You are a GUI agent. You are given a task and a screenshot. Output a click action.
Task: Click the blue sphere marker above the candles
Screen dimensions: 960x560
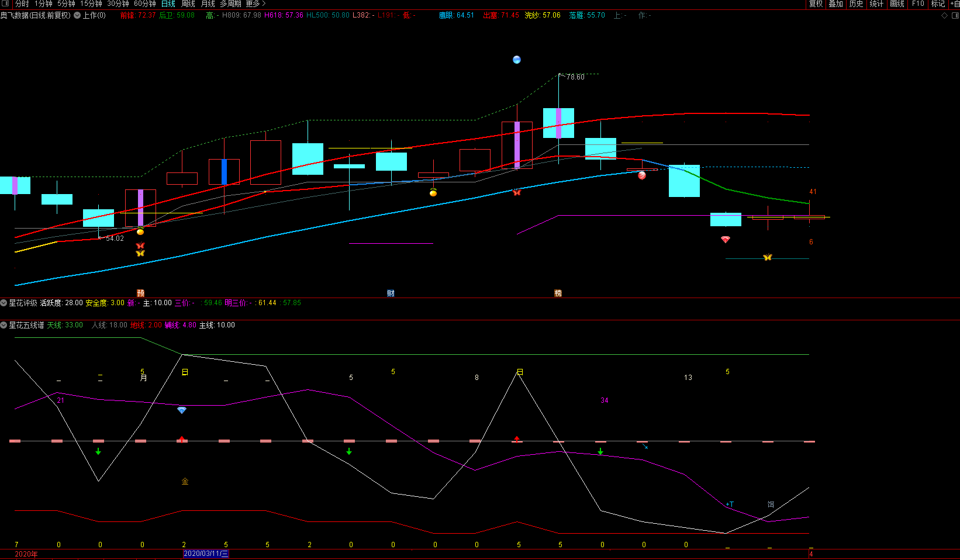[x=517, y=60]
